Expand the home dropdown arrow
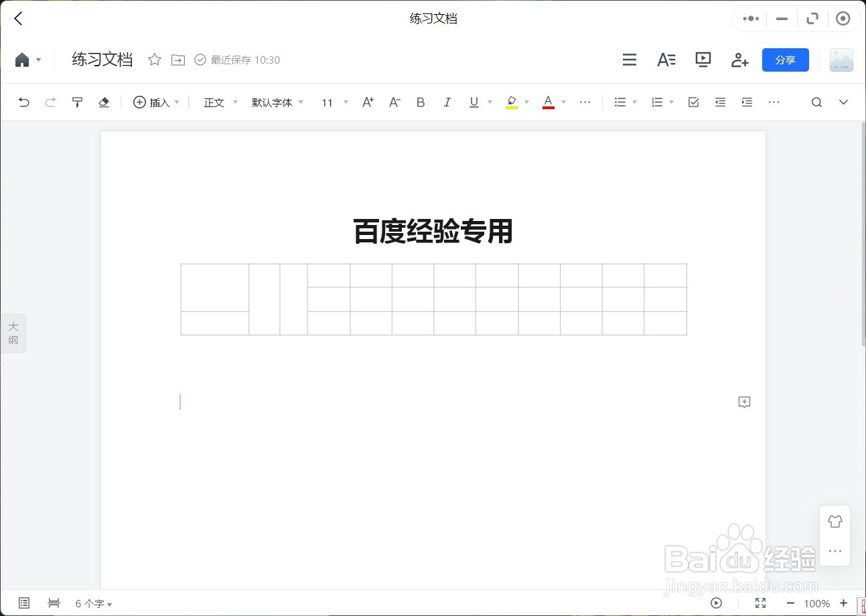866x616 pixels. (38, 60)
